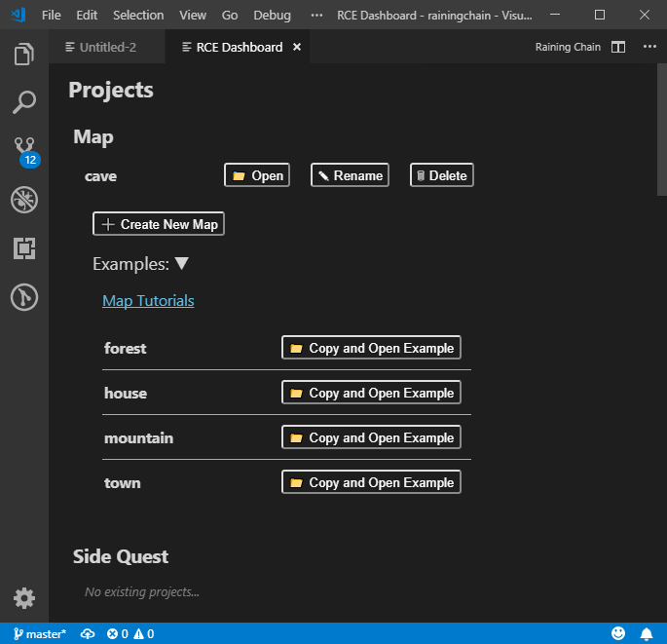Click the 'house' example name
667x644 pixels.
pyautogui.click(x=126, y=393)
